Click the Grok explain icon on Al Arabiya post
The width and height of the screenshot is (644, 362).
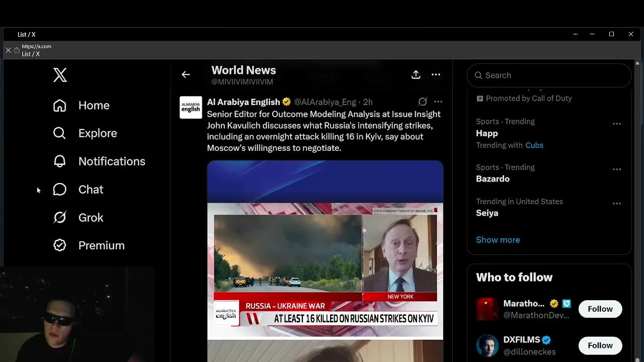(x=423, y=102)
